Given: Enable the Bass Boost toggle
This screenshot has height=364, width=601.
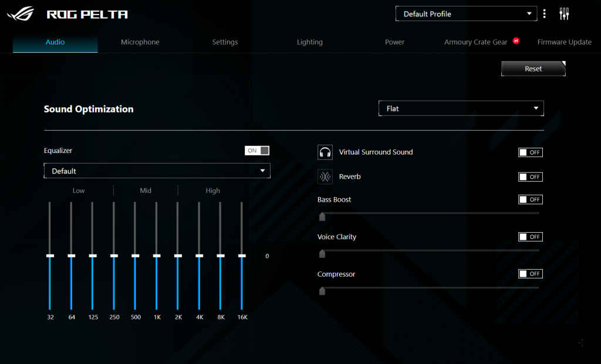Looking at the screenshot, I should click(x=530, y=199).
